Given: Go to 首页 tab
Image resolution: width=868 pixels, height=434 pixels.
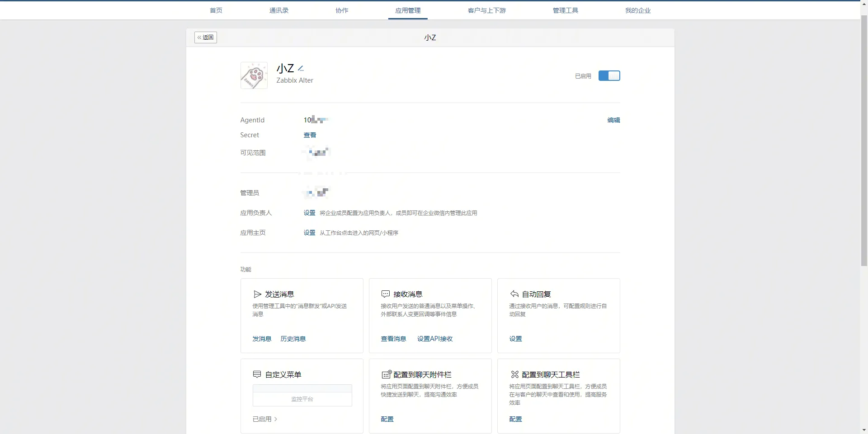Looking at the screenshot, I should (x=216, y=10).
